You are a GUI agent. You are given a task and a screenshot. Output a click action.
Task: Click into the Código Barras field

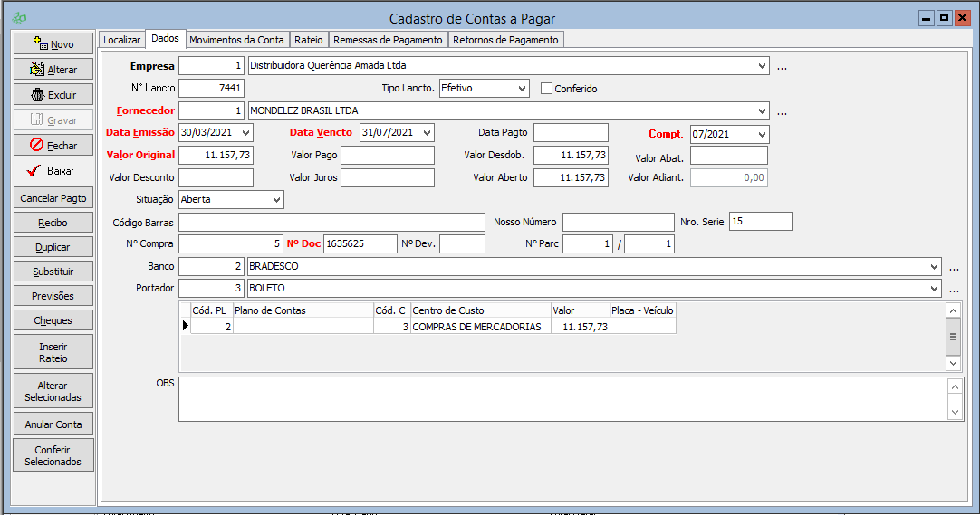pos(331,223)
